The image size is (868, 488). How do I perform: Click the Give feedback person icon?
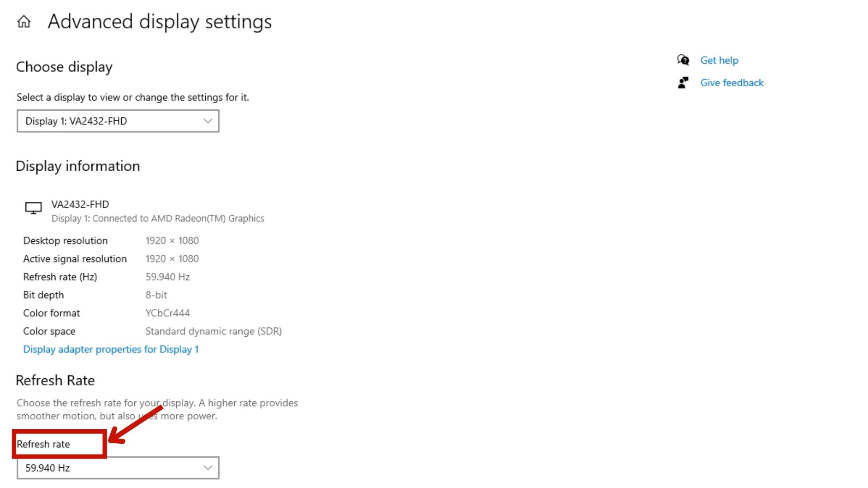pos(683,83)
